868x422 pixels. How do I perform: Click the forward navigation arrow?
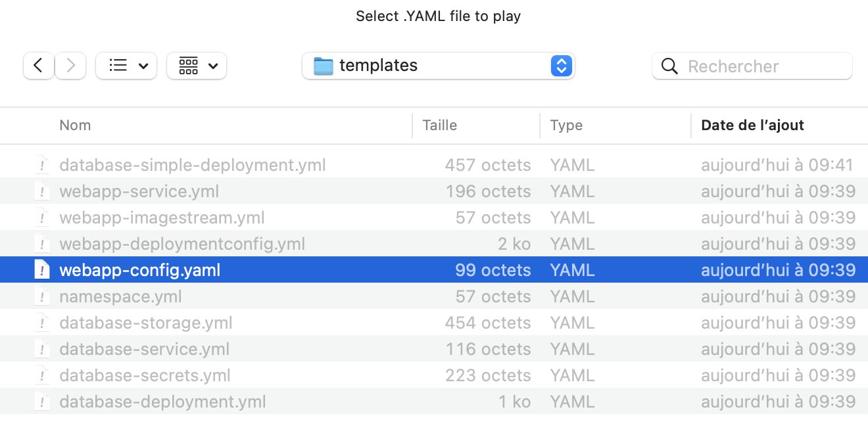coord(70,66)
